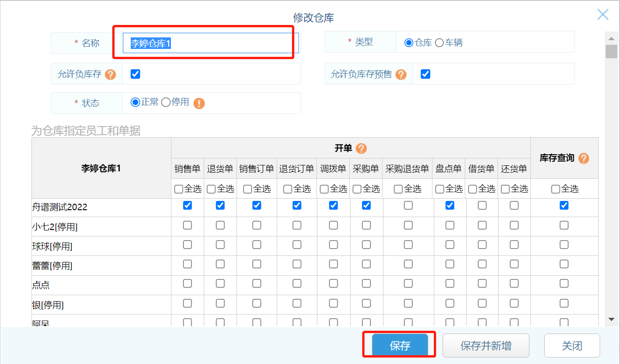The width and height of the screenshot is (620, 364).
Task: Click the employee row 球球[停用]
Action: pos(52,246)
